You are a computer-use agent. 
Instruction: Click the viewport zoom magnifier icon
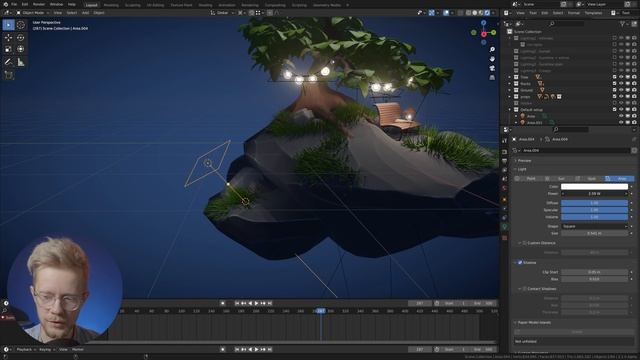(492, 49)
